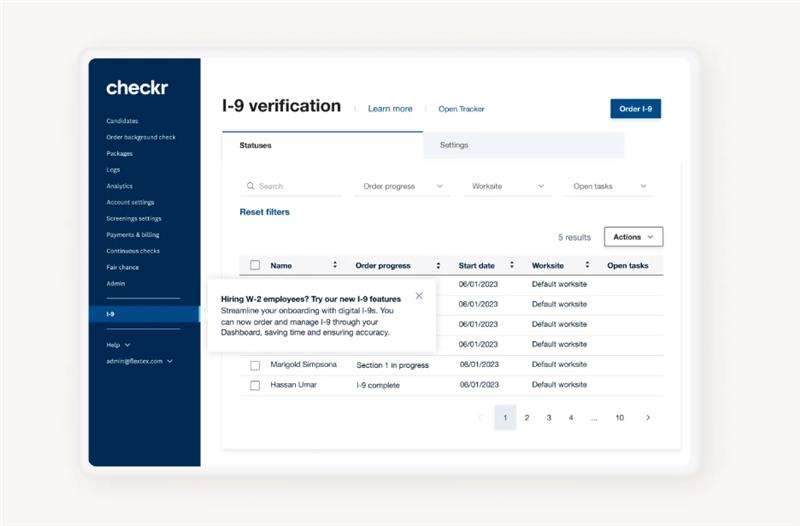This screenshot has height=526, width=800.
Task: Open the Actions dropdown menu
Action: tap(633, 237)
